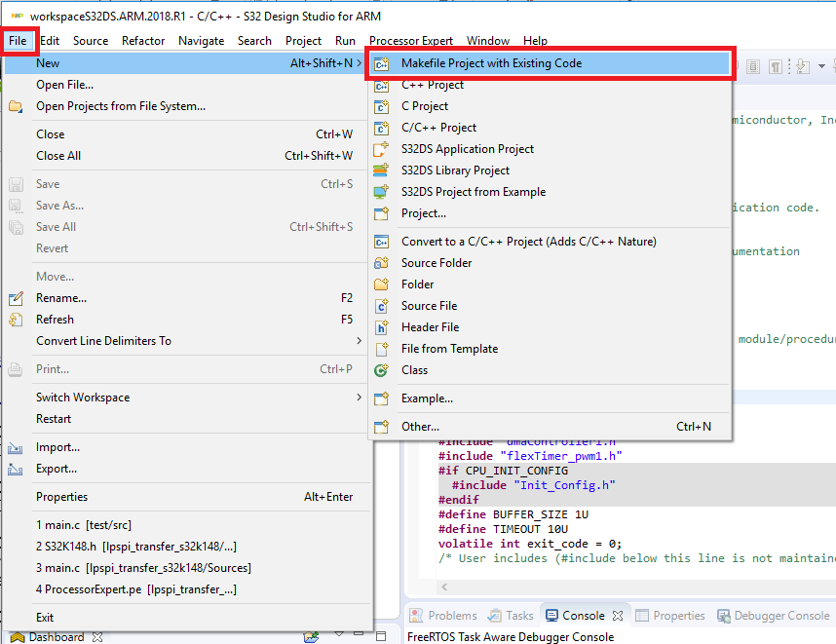Image resolution: width=836 pixels, height=644 pixels.
Task: Choose Restart in File menu
Action: [187, 419]
